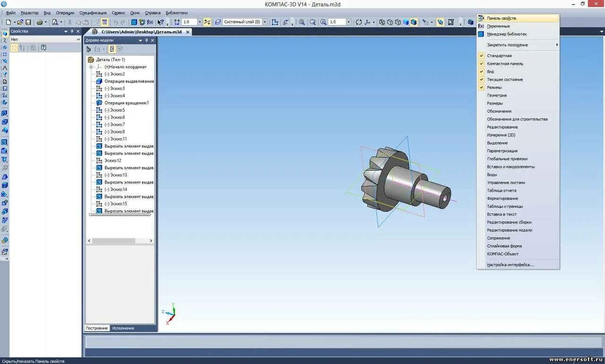Image resolution: width=605 pixels, height=364 pixels.
Task: Click the orientation axes icon in toolbar
Action: pyautogui.click(x=367, y=22)
